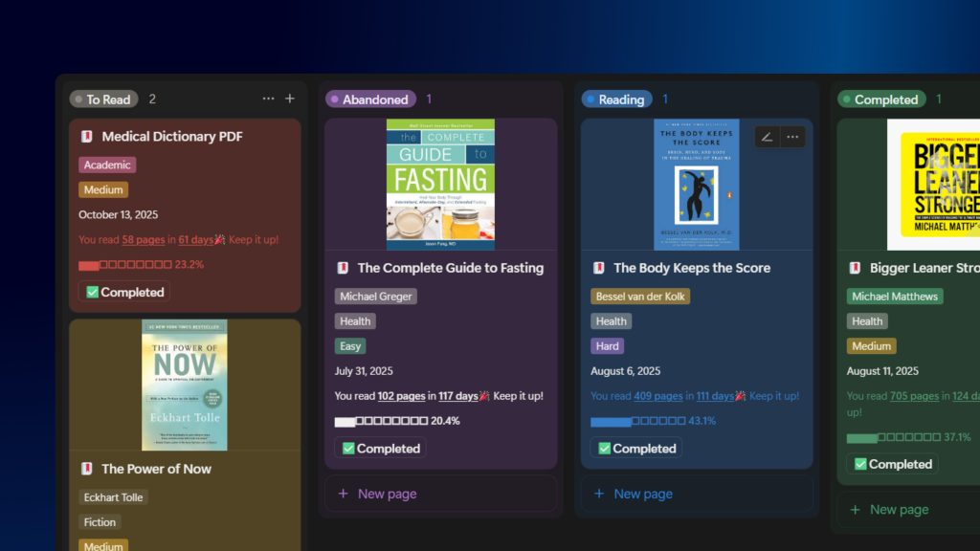Open the three-dot menu in To Read header
The width and height of the screenshot is (980, 551).
(268, 99)
